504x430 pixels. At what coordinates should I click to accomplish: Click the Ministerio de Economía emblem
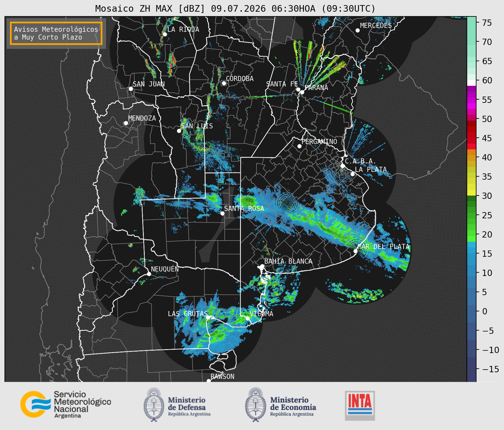click(255, 405)
